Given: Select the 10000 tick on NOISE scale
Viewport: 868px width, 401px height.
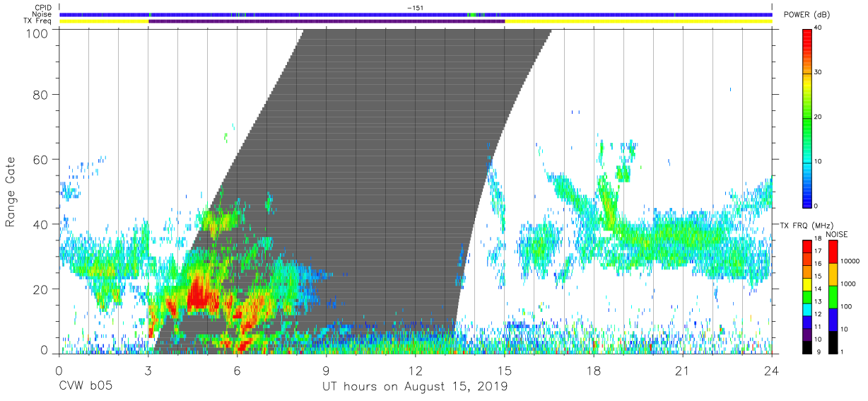Looking at the screenshot, I should 851,262.
